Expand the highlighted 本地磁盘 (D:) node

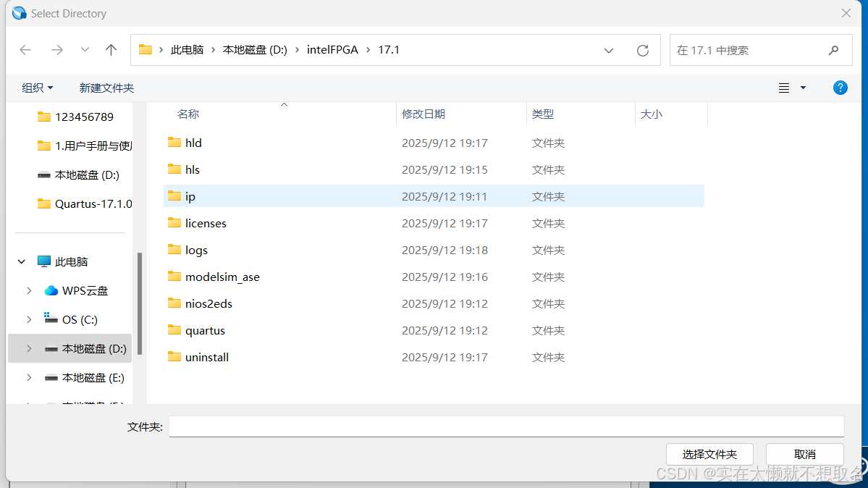30,348
